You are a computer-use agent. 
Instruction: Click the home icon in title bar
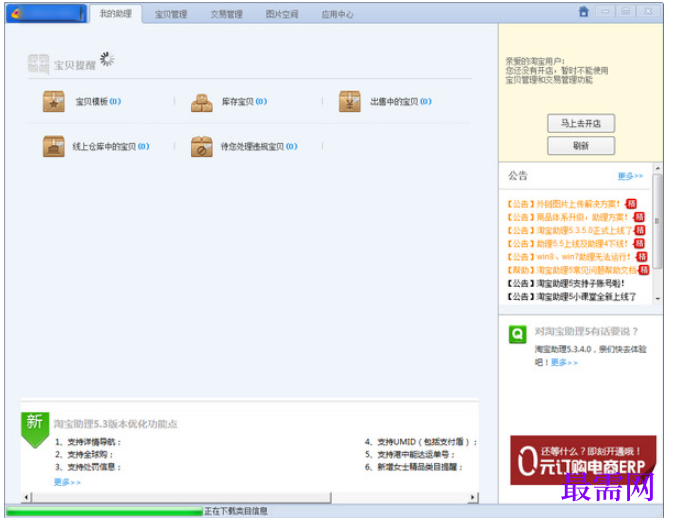pyautogui.click(x=584, y=12)
